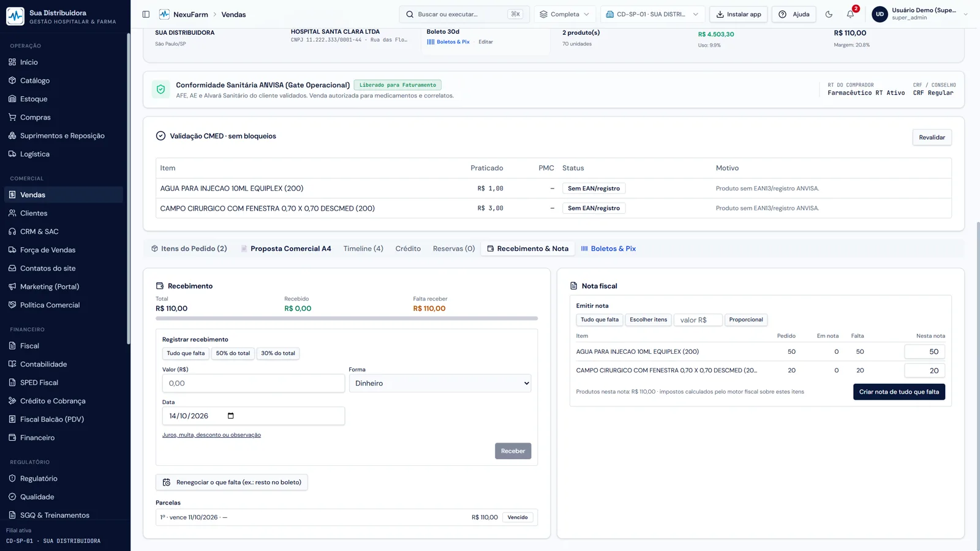Open Logística in sidebar
The image size is (980, 551).
click(x=64, y=154)
